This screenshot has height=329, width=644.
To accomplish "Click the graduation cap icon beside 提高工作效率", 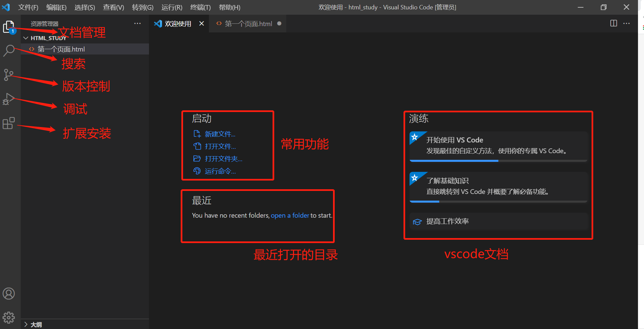I will (x=417, y=222).
